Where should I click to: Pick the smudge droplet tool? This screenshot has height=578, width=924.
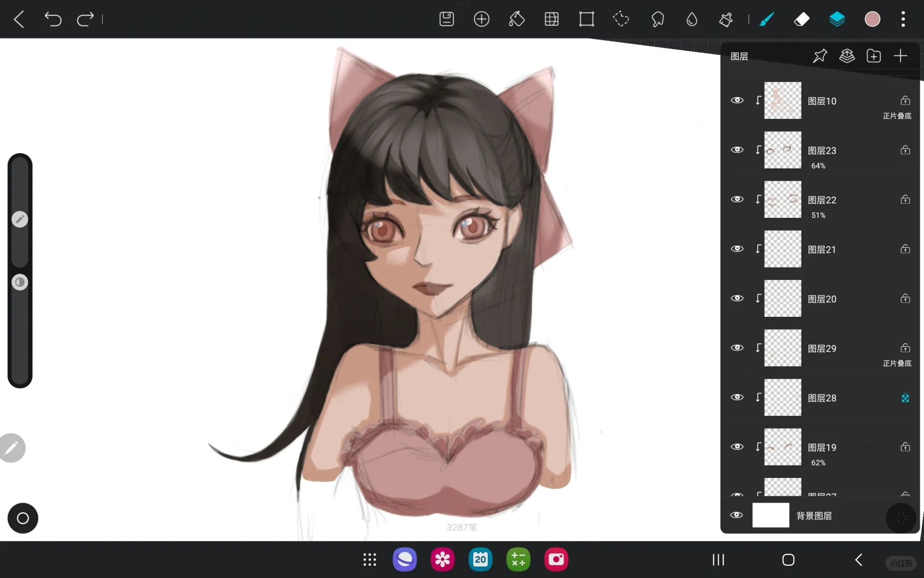pyautogui.click(x=692, y=20)
